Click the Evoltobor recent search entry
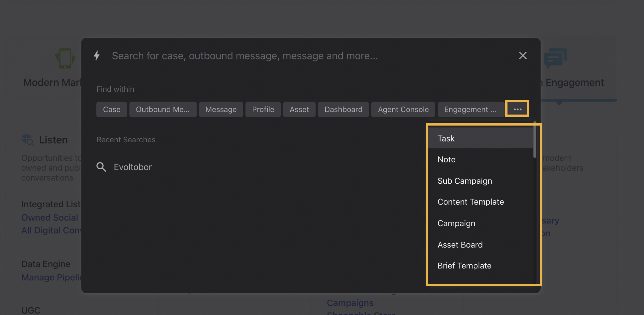The width and height of the screenshot is (644, 315). coord(133,167)
